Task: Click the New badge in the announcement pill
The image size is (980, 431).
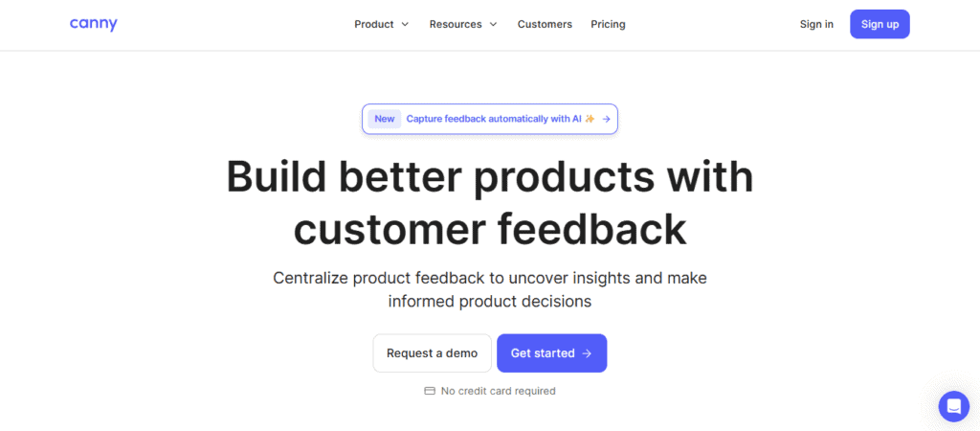Action: click(385, 119)
